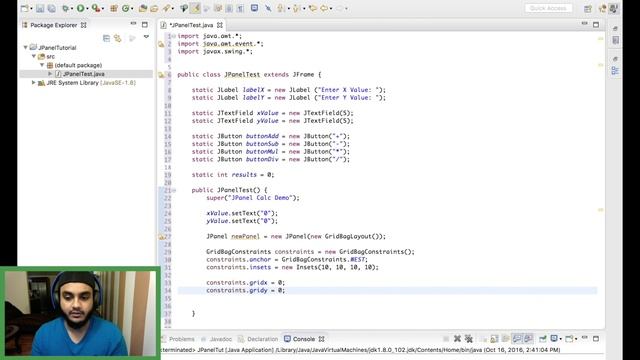Switch to the Java EE perspective icon
This screenshot has width=640, height=360.
[x=602, y=9]
